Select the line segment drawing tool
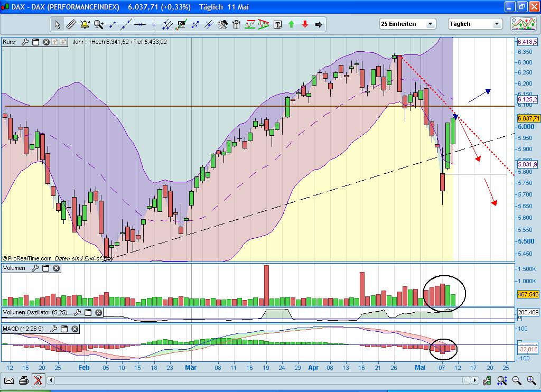The image size is (541, 392). point(113,24)
